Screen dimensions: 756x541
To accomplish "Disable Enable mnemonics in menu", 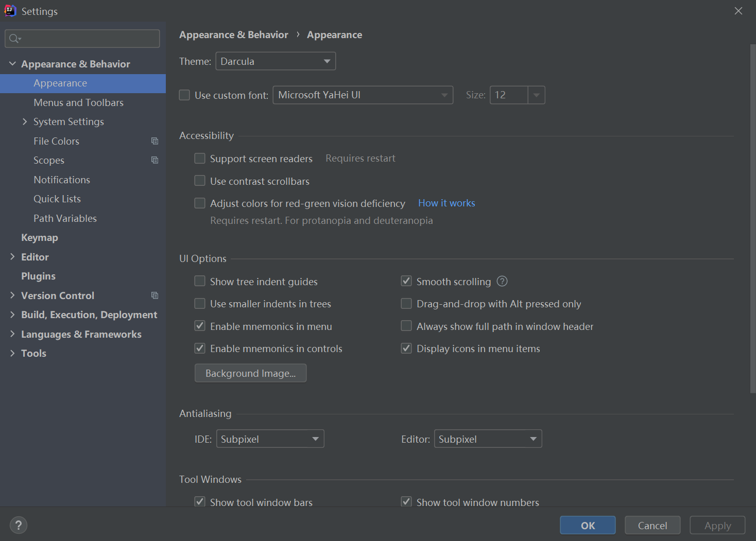I will point(200,326).
